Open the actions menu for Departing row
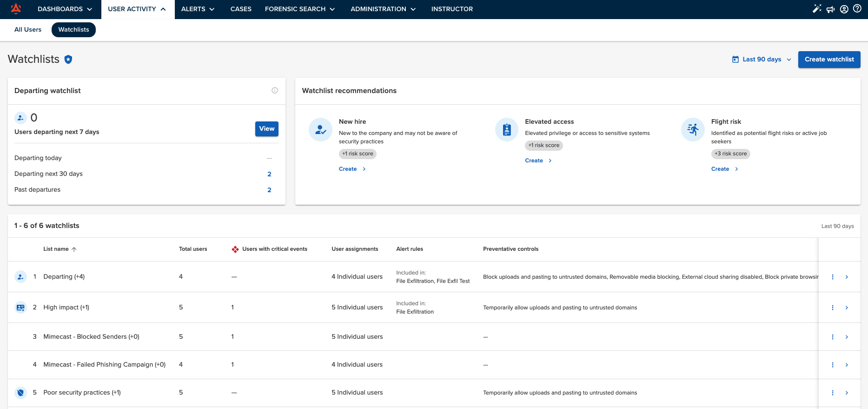Screen dimensions: 868x409 coord(832,277)
